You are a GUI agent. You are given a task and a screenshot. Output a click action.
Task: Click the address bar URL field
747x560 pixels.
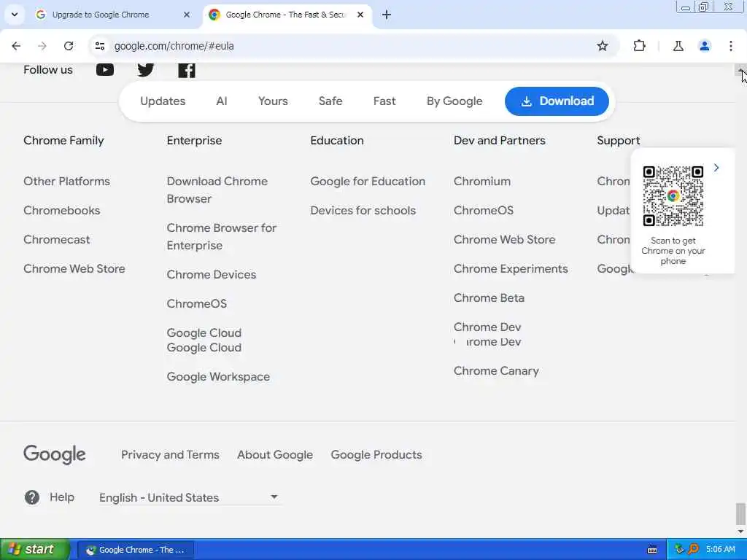[x=343, y=46]
